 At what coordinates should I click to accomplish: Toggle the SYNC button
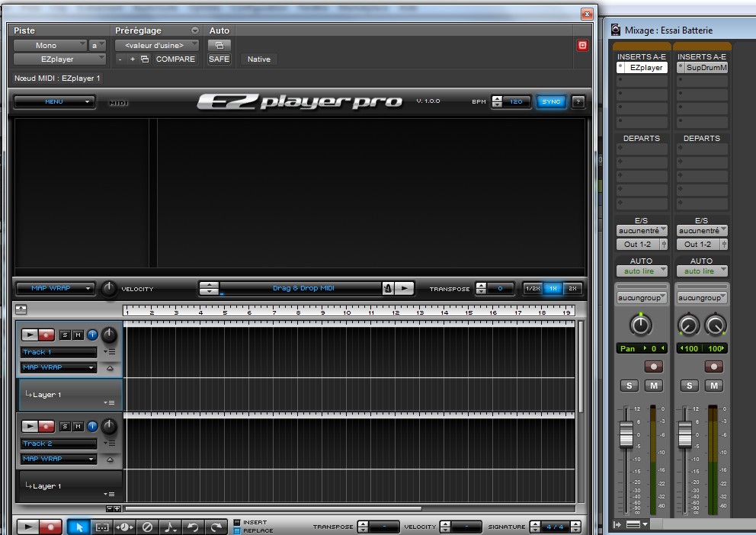(x=551, y=101)
